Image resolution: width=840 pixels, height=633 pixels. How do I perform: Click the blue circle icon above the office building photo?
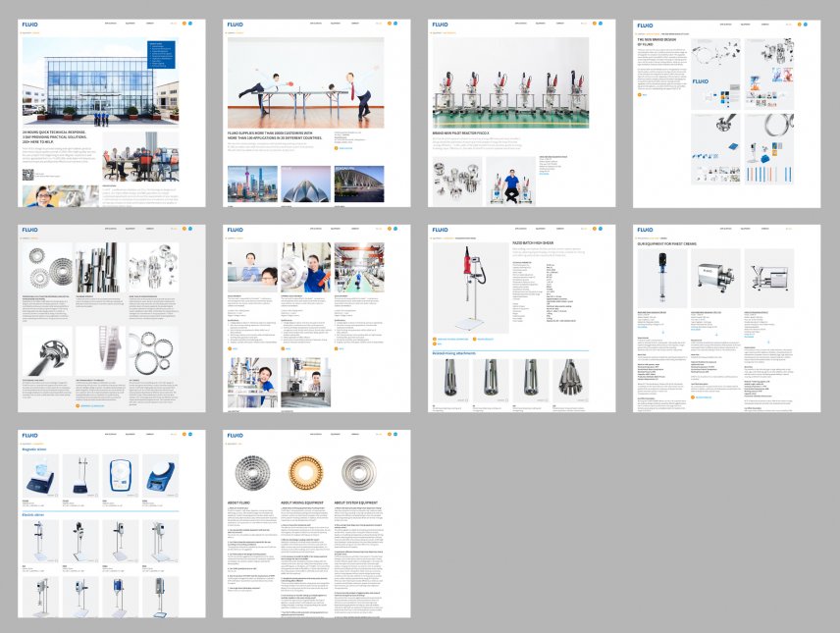pos(189,23)
